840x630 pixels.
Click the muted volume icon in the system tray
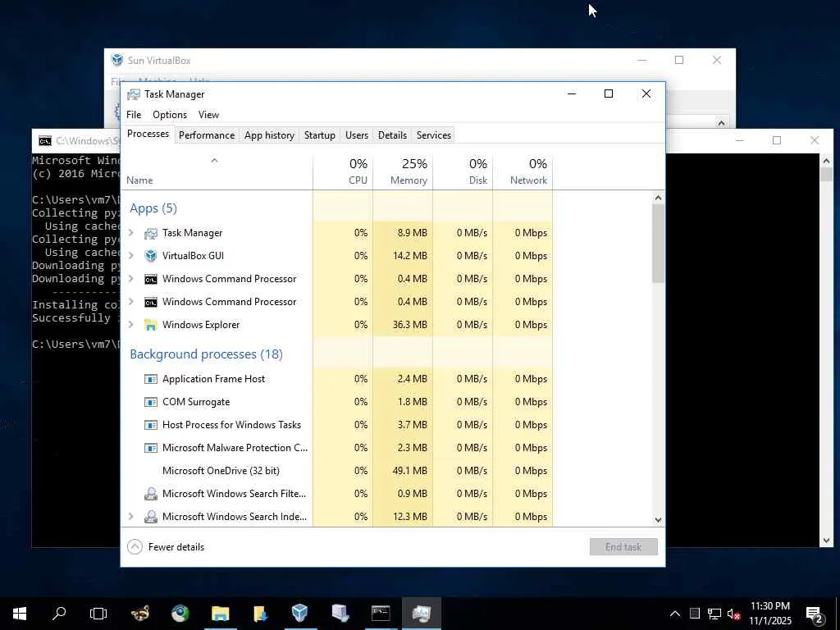tap(734, 614)
